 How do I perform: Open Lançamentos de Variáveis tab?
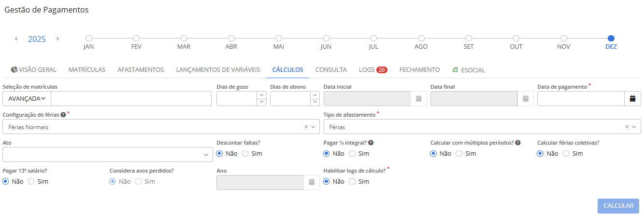click(x=218, y=70)
